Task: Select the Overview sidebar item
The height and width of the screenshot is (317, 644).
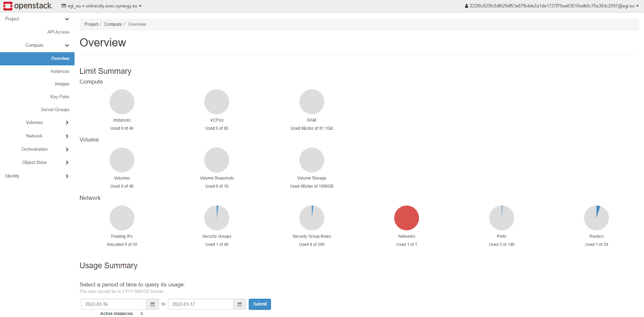Action: pyautogui.click(x=37, y=58)
